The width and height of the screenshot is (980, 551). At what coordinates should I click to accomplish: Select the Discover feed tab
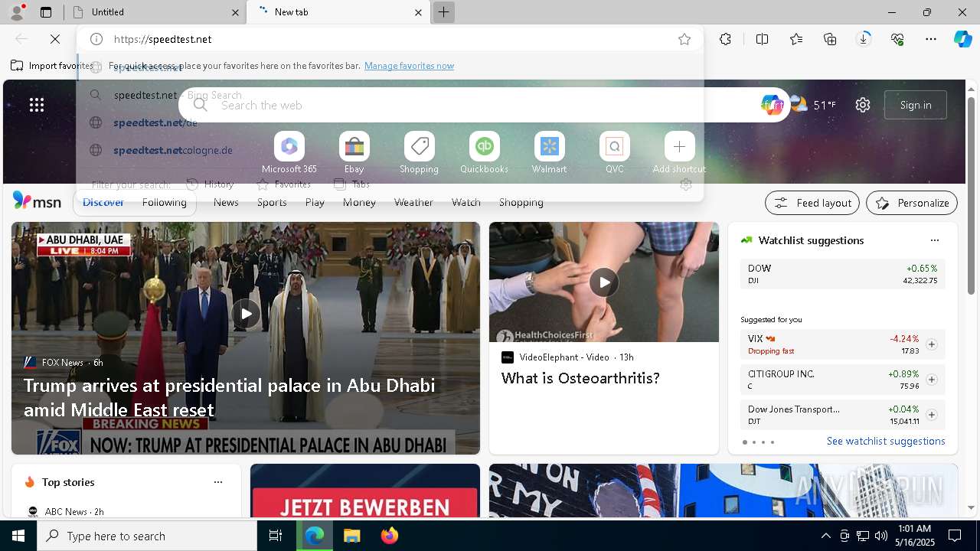(103, 202)
